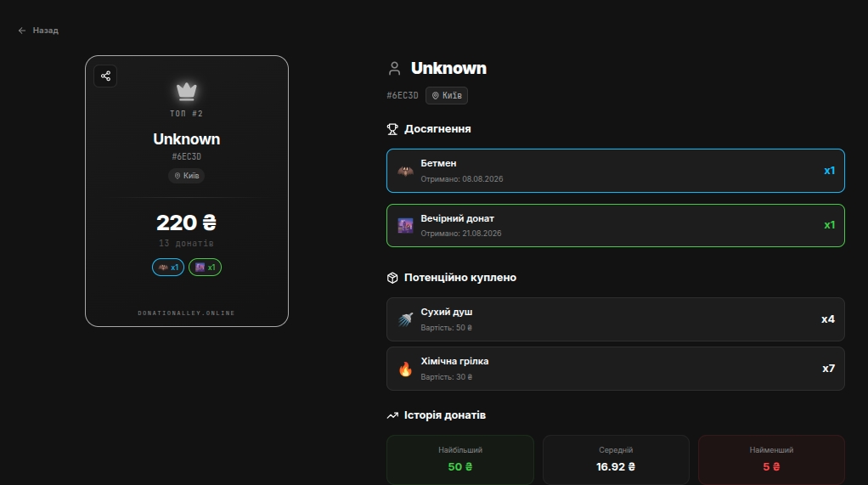Click the green evening x1 badge on card
The image size is (868, 485).
pyautogui.click(x=205, y=268)
